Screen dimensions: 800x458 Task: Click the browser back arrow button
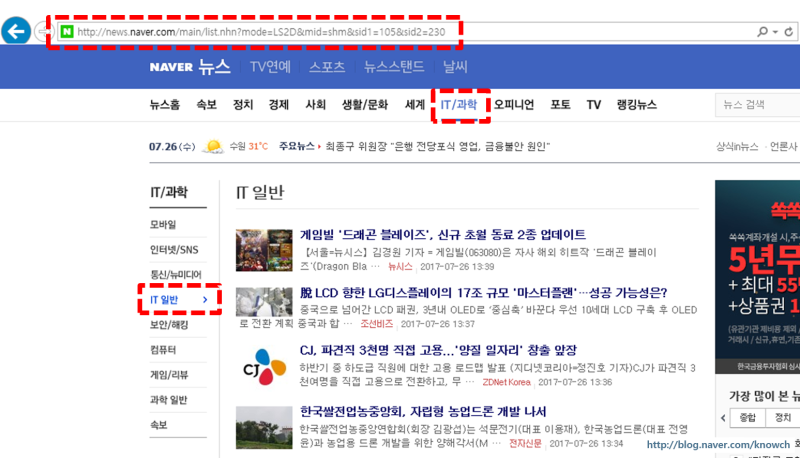(x=16, y=31)
